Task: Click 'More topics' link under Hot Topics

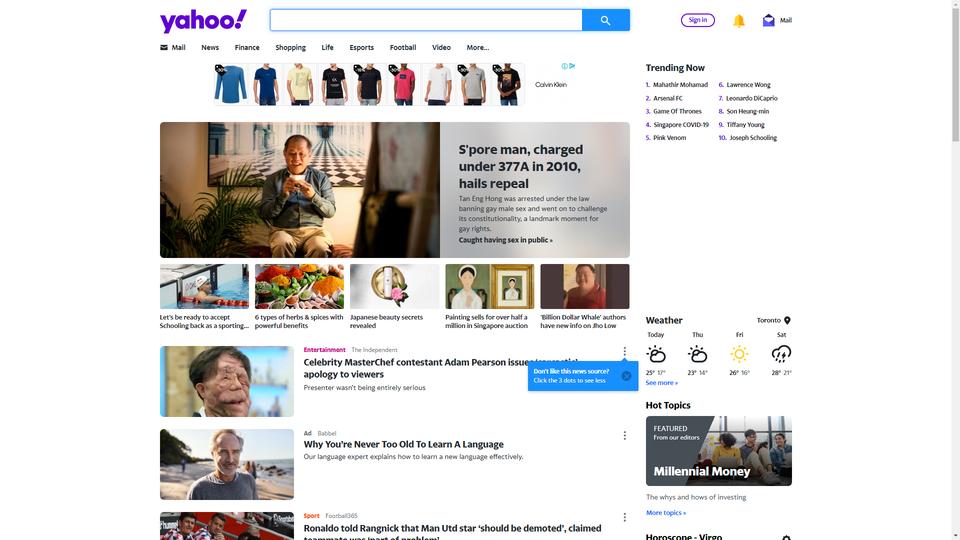Action: pyautogui.click(x=666, y=512)
